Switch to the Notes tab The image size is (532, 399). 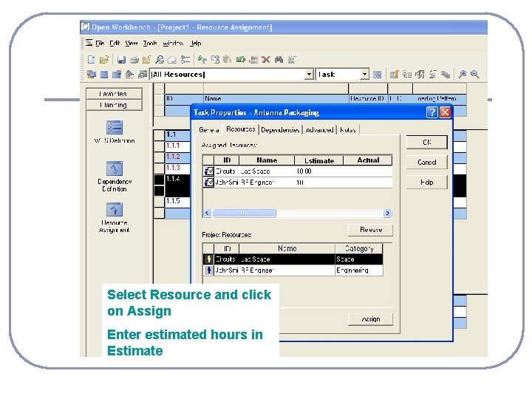click(x=348, y=130)
